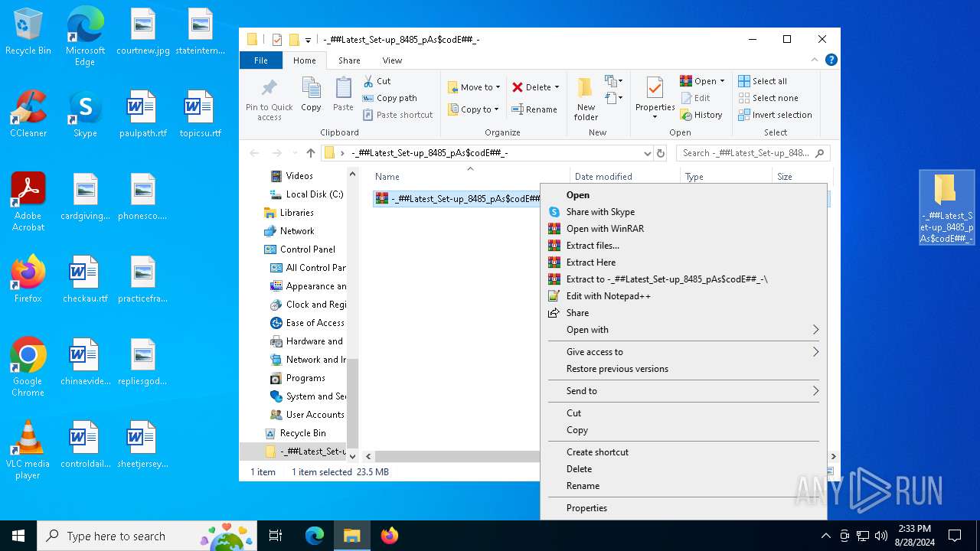This screenshot has height=551, width=980.
Task: Click Copy path in Clipboard group
Action: [390, 98]
